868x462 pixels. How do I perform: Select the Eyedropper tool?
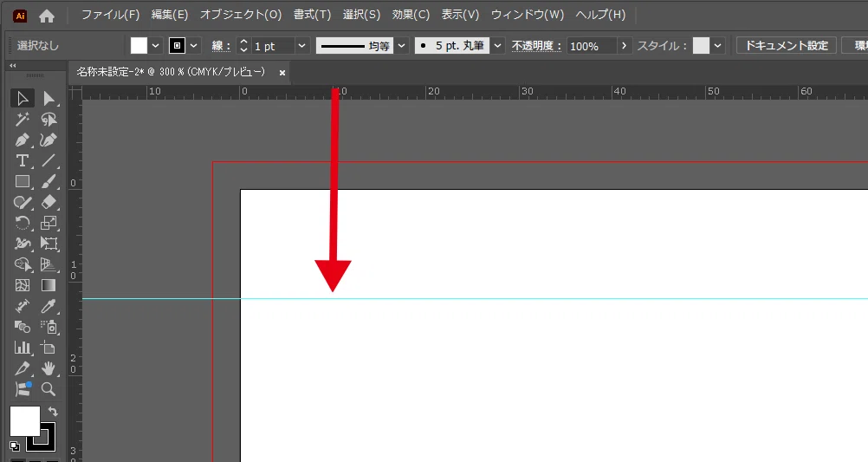pyautogui.click(x=49, y=306)
